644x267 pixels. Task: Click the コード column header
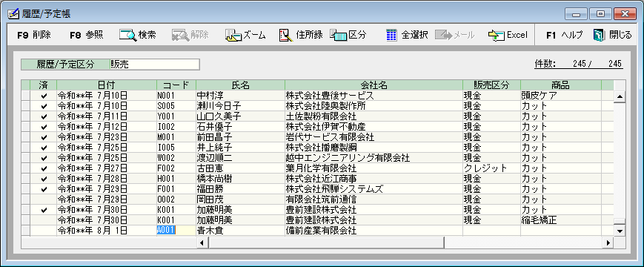(176, 85)
